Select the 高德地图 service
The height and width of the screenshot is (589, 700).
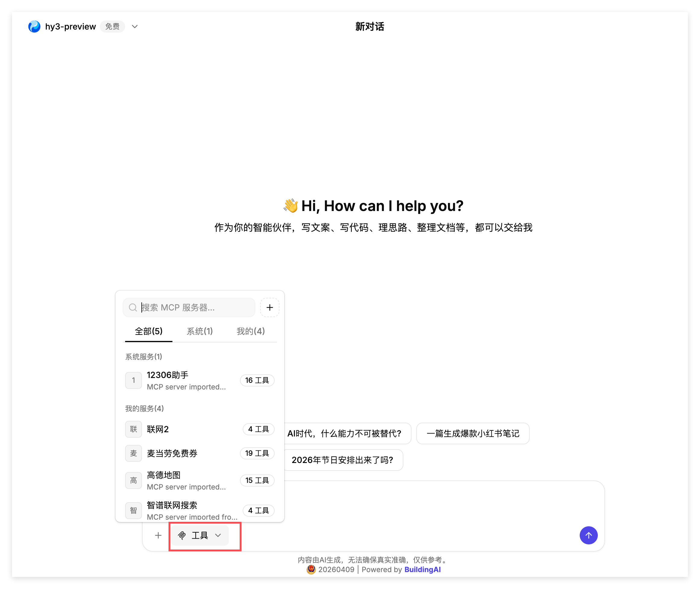200,480
